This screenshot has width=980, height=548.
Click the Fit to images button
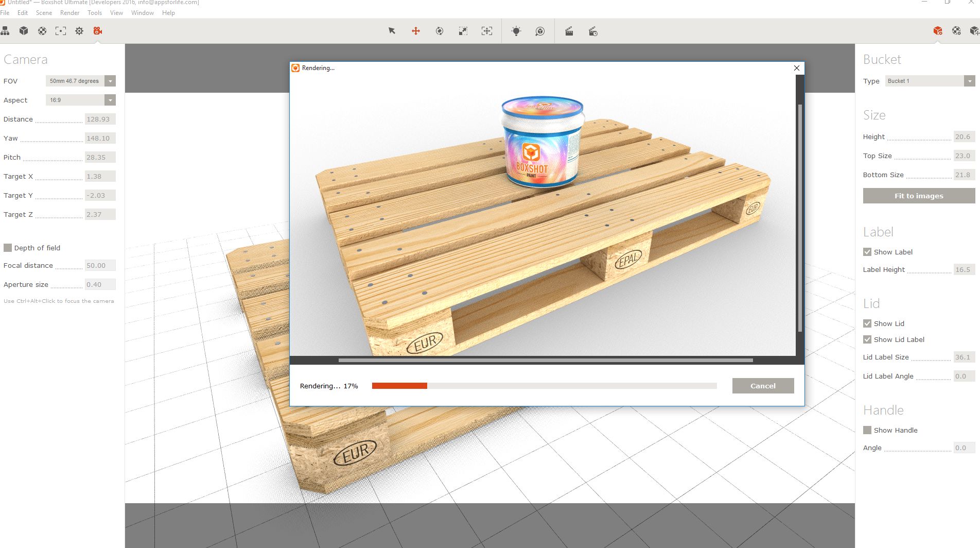(919, 196)
